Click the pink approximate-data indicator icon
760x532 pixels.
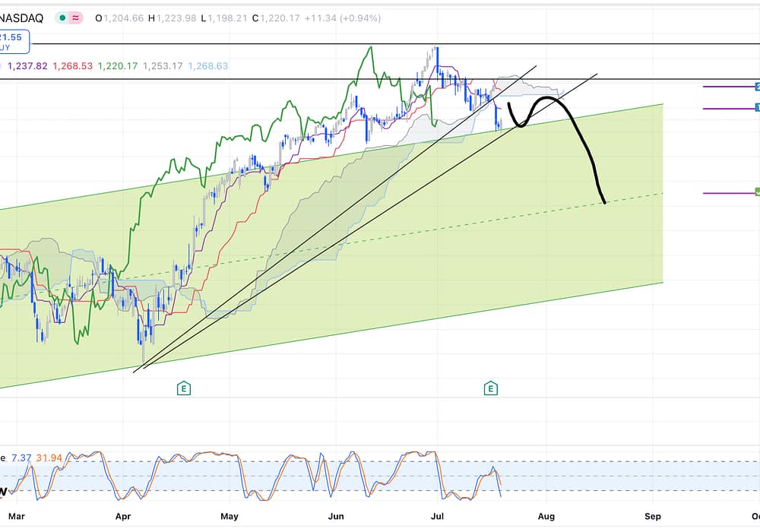76,17
